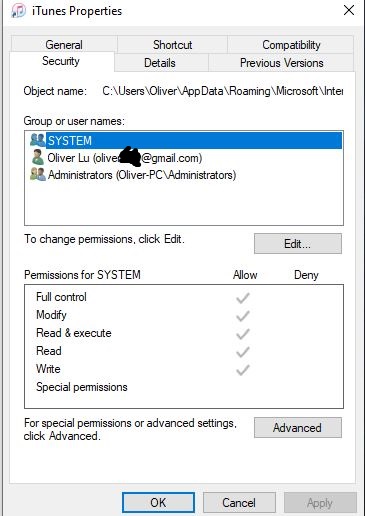Click the Cancel button
Screen dimensions: 365x516
239,502
